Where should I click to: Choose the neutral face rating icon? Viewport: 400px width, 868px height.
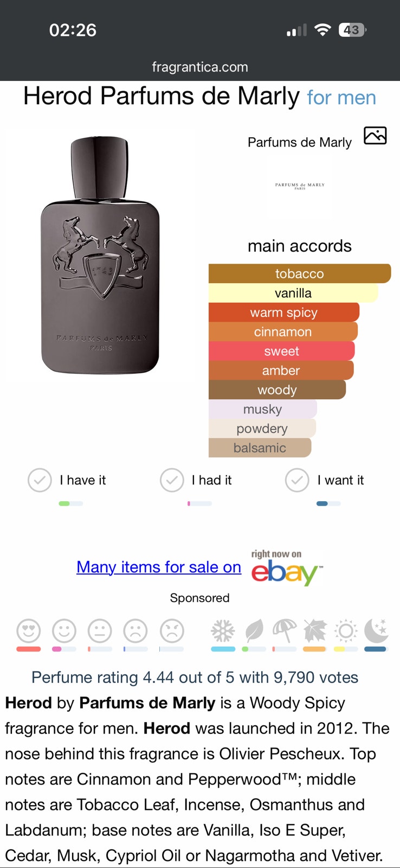[x=100, y=631]
